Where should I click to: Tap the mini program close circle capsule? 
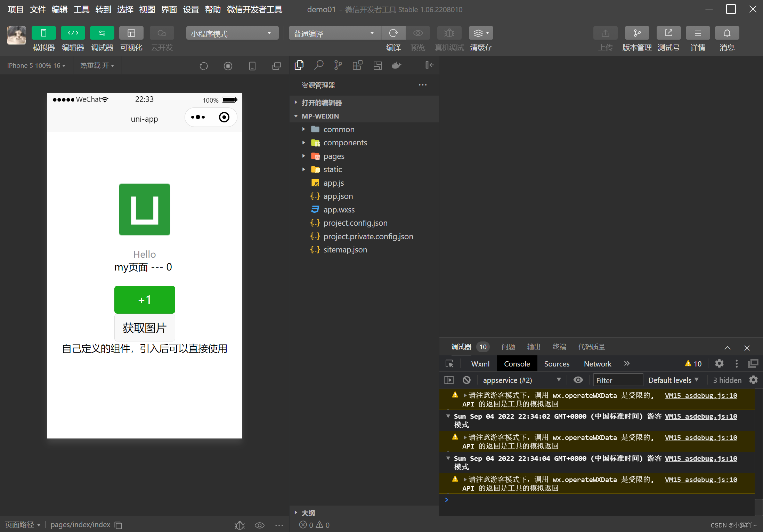click(224, 117)
